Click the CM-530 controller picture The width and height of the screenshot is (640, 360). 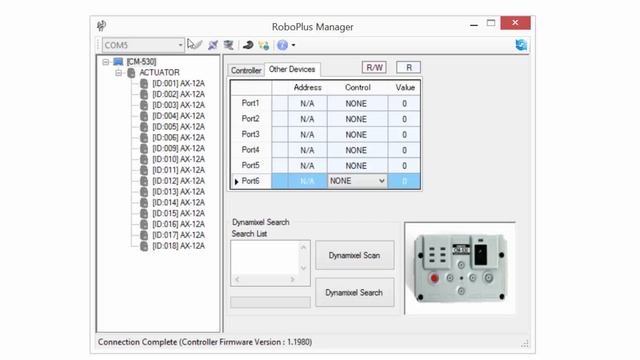(x=460, y=268)
